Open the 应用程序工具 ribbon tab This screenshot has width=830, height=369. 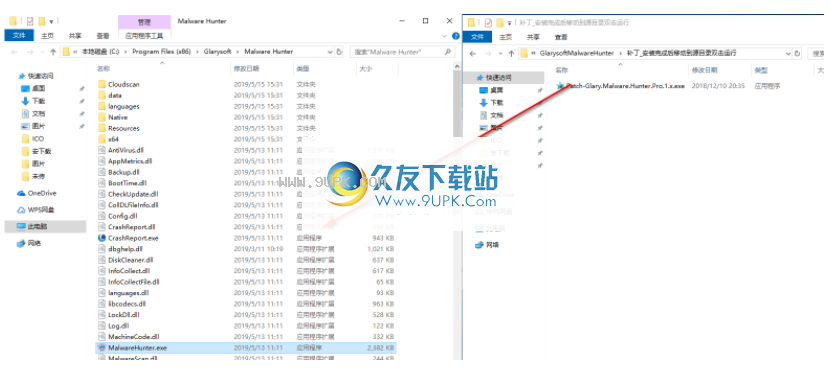[145, 36]
